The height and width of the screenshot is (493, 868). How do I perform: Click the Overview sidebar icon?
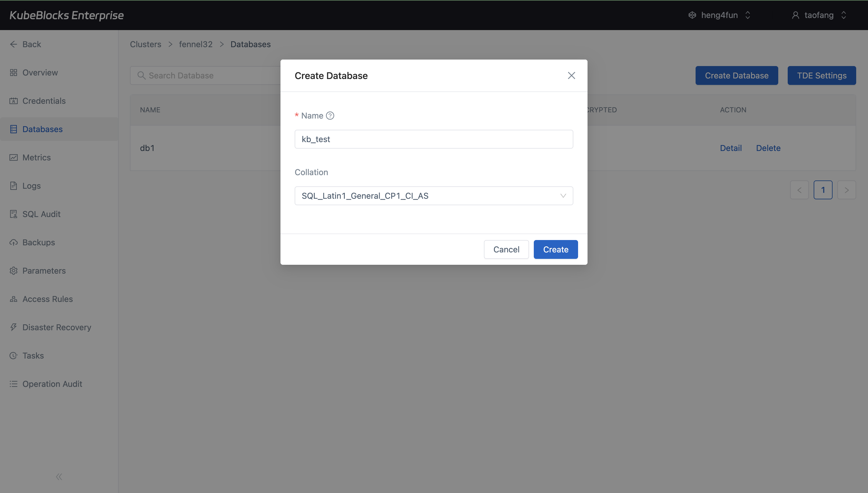pyautogui.click(x=14, y=73)
